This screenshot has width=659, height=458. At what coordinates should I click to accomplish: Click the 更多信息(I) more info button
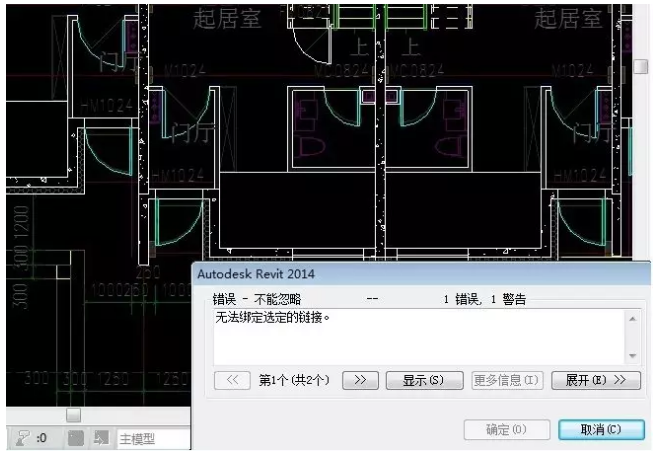[506, 380]
